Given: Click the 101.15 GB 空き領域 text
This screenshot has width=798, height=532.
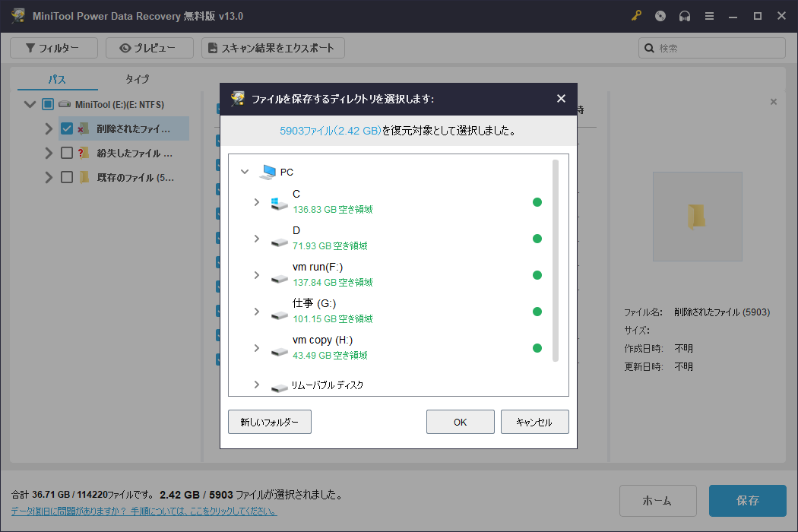Looking at the screenshot, I should pos(333,318).
